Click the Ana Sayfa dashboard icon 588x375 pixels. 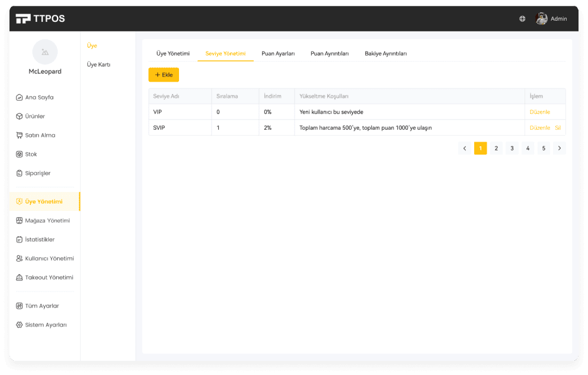(19, 97)
